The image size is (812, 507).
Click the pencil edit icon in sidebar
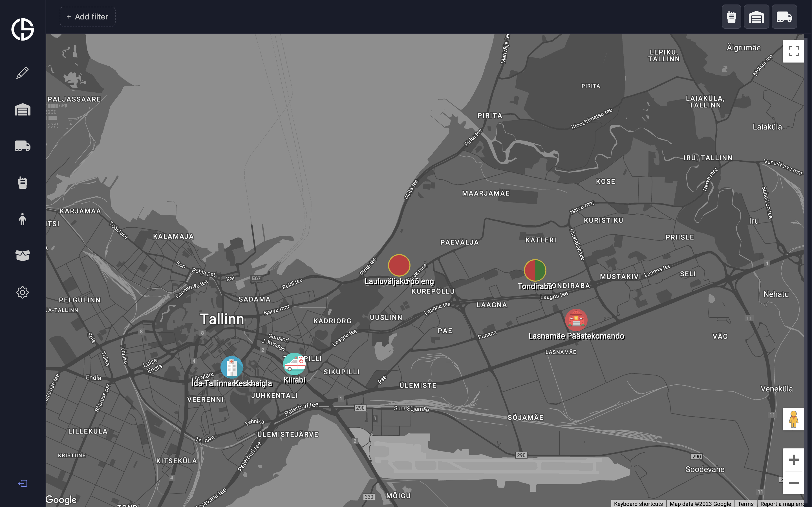(23, 73)
